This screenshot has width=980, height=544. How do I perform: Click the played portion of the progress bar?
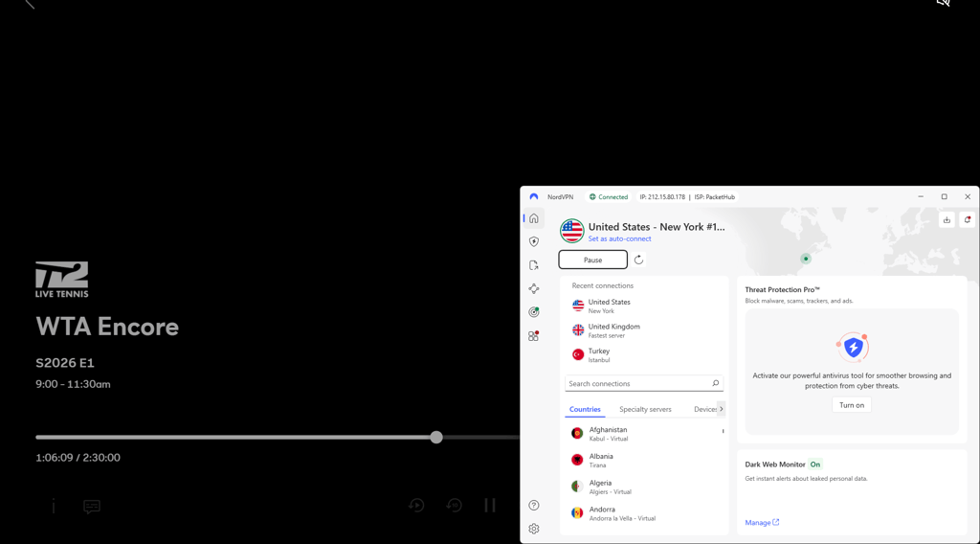[235, 437]
